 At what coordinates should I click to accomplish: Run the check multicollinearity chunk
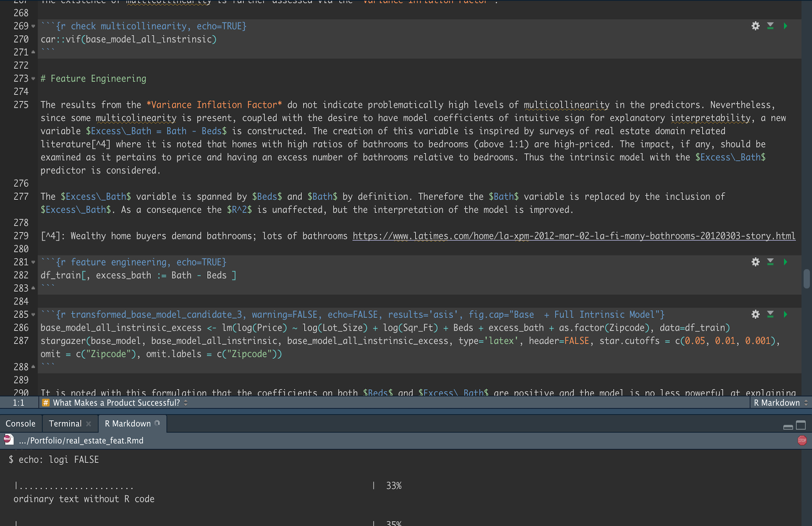(785, 26)
